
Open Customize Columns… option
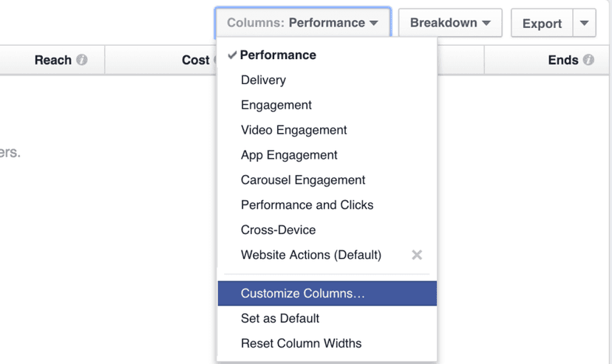coord(327,293)
